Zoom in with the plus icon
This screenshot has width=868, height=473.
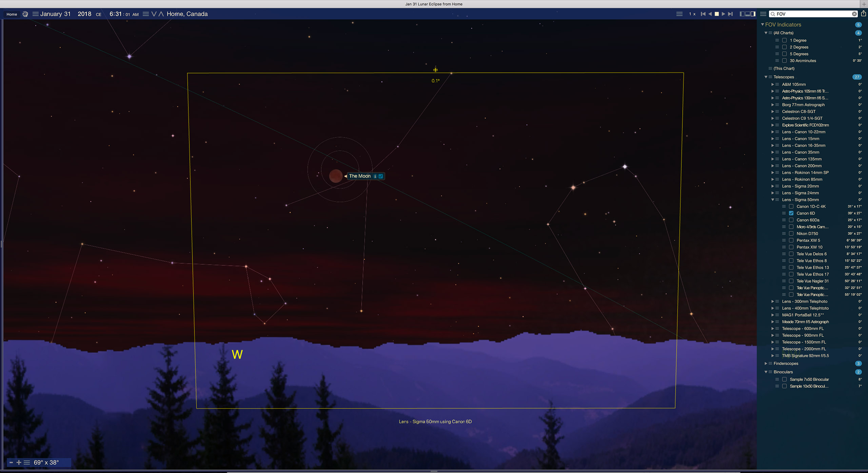(19, 462)
